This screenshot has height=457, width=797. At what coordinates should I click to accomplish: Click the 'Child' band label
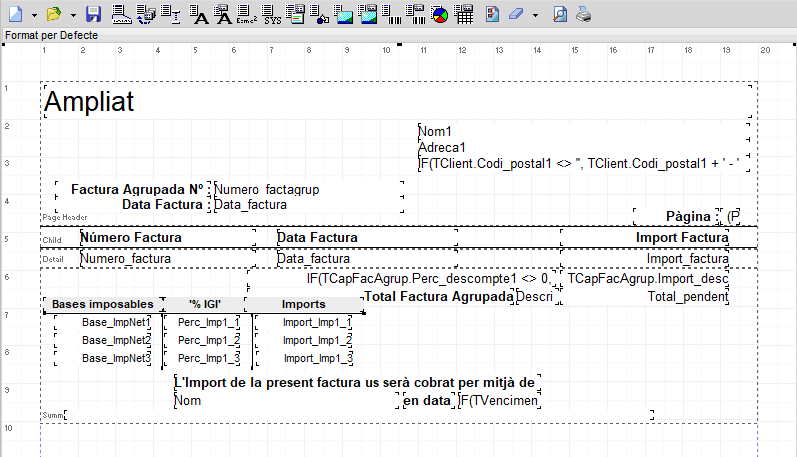click(x=52, y=240)
